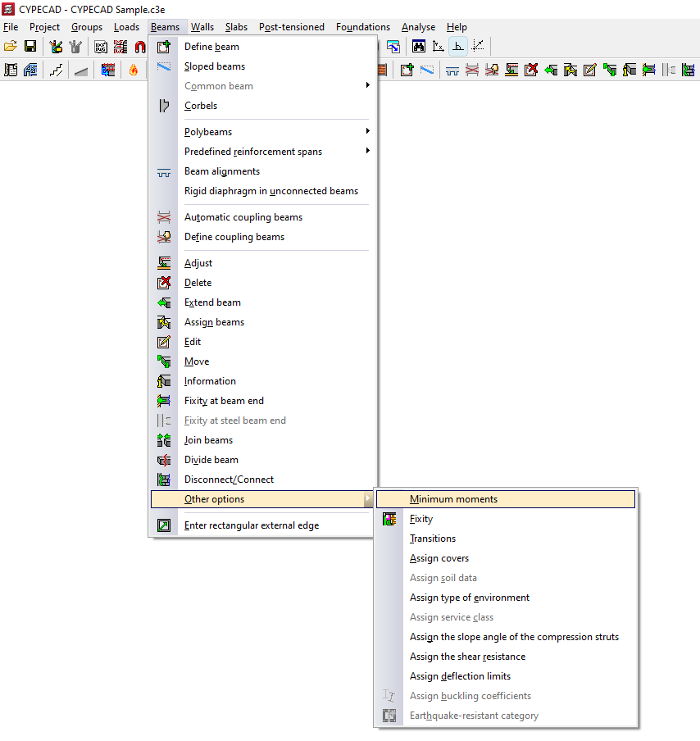The image size is (700, 741).
Task: Open the Walls menu
Action: pos(202,27)
